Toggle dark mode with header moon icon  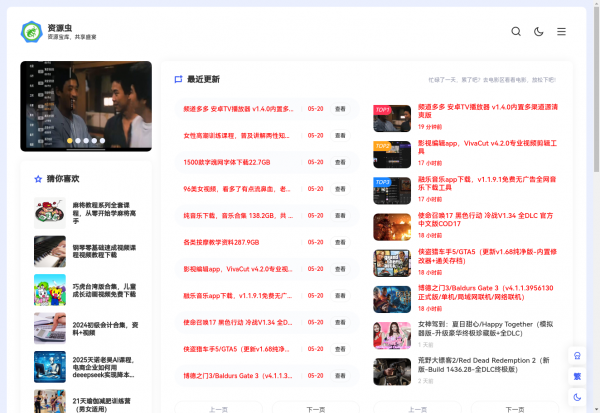(x=539, y=32)
